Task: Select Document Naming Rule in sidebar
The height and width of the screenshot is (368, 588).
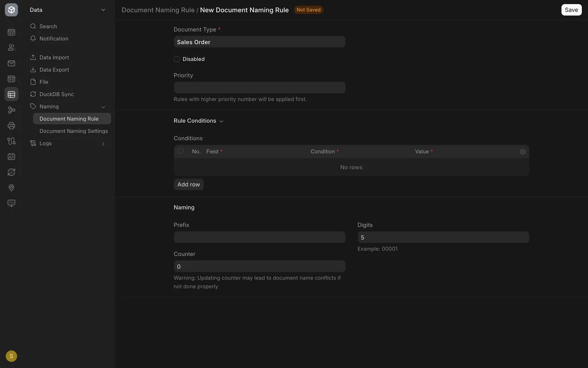Action: coord(72,119)
